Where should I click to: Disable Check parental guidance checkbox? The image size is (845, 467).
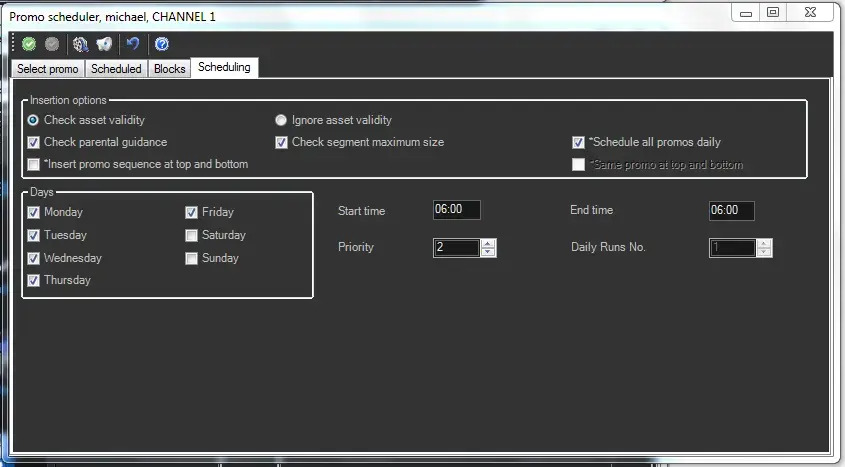tap(34, 142)
